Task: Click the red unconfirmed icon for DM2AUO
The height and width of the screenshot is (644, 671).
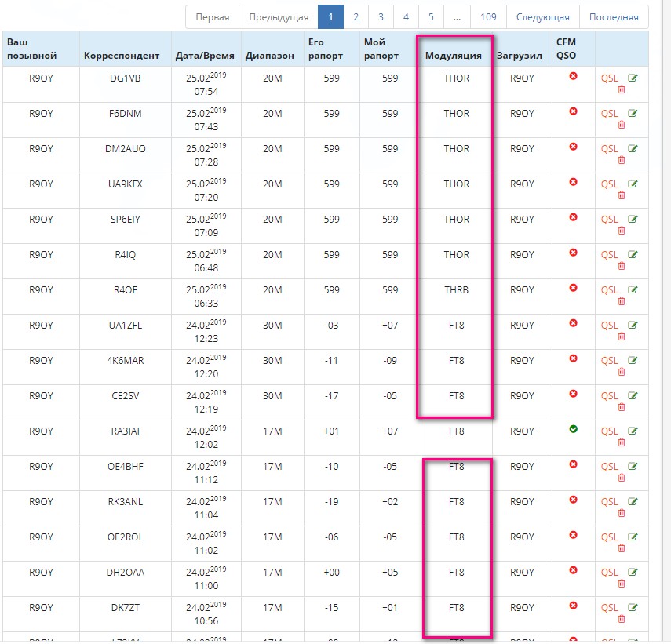Action: (x=573, y=147)
